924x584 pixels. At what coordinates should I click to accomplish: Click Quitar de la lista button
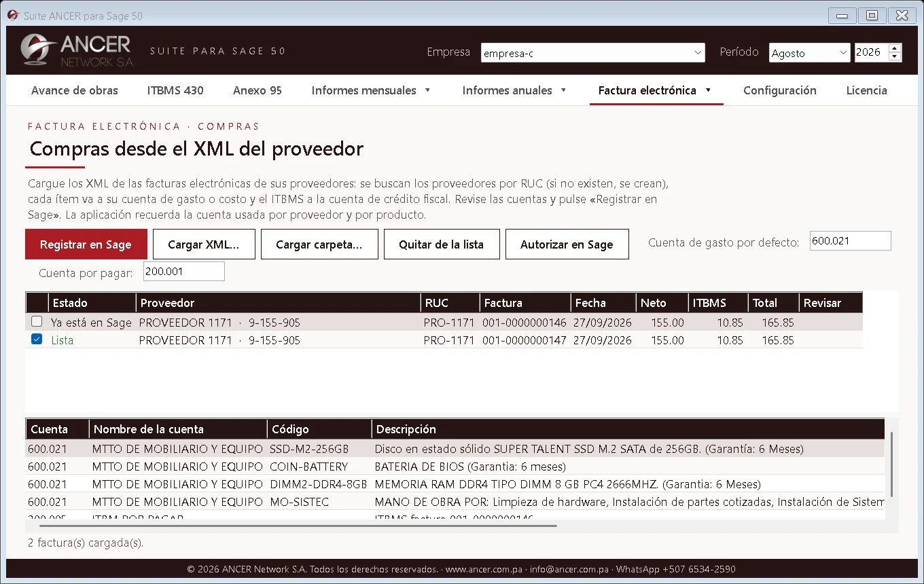click(x=442, y=244)
